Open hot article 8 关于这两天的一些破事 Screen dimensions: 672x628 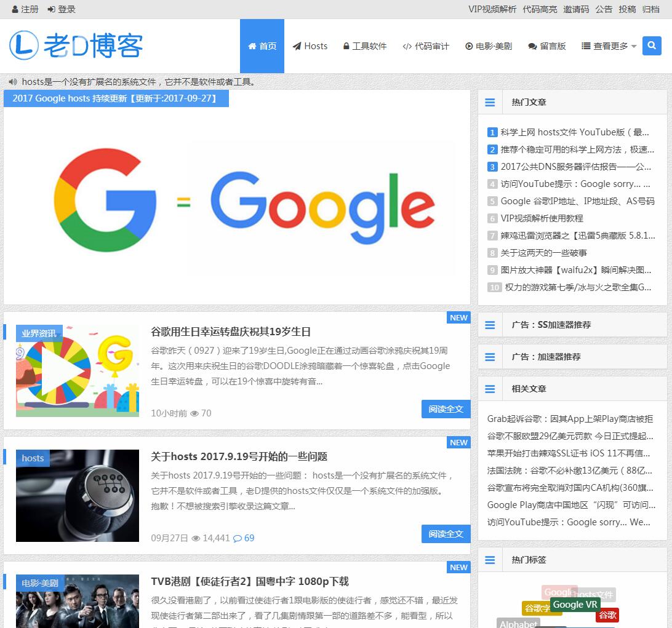click(x=543, y=253)
